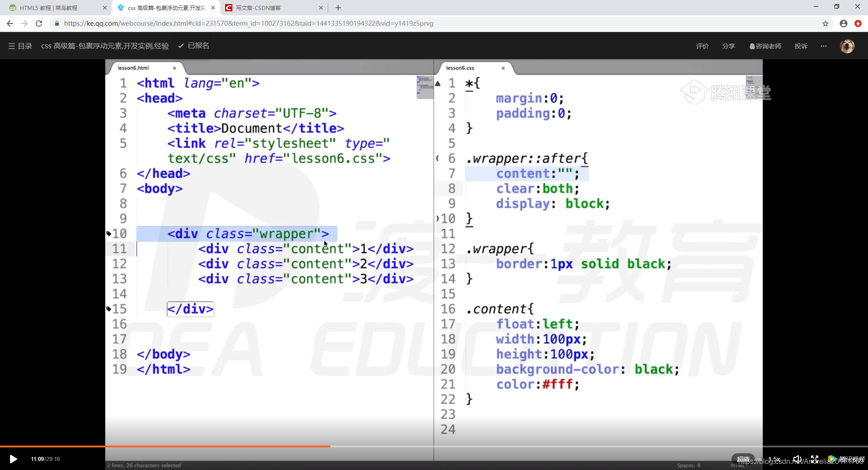Change video quality 超清

click(x=743, y=459)
